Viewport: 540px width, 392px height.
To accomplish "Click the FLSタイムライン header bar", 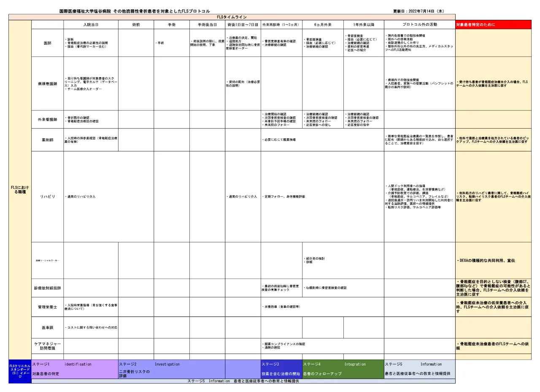I will pos(232,17).
